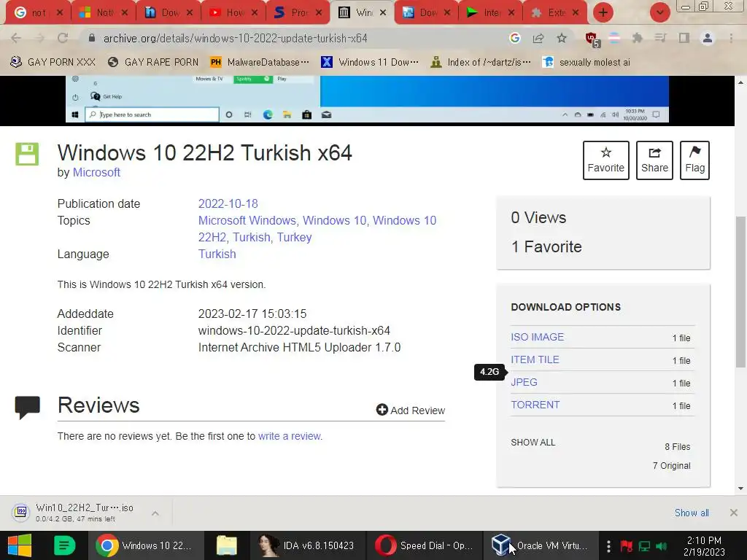This screenshot has height=560, width=747.
Task: Reload the archive.org page
Action: click(63, 38)
